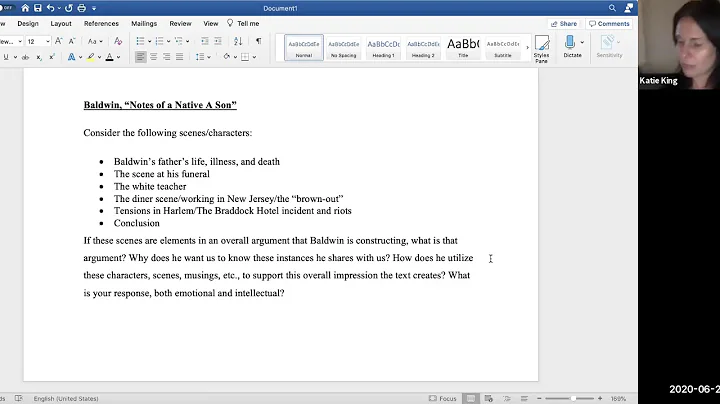This screenshot has width=720, height=404.
Task: Justify the text
Action: coord(179,57)
